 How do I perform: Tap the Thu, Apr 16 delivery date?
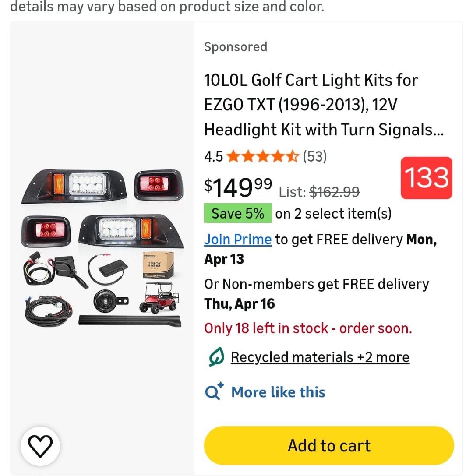point(240,304)
